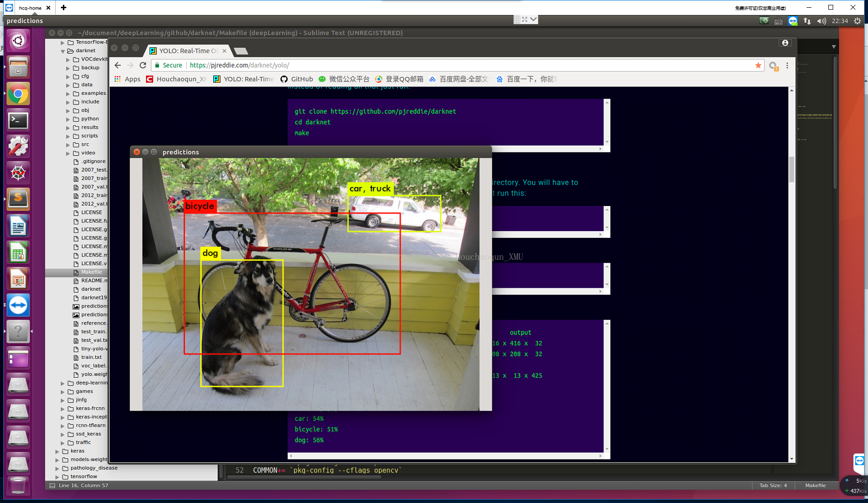
Task: Click the Chrome extension icon with badge
Action: [773, 66]
